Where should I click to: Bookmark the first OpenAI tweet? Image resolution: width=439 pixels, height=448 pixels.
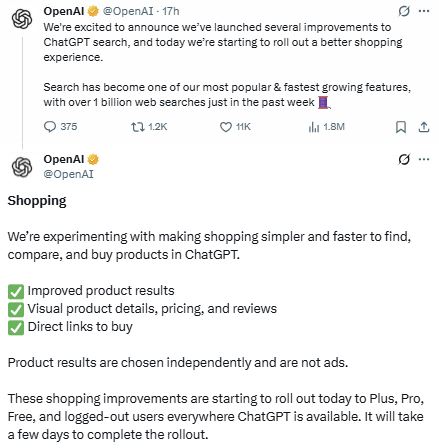(401, 127)
